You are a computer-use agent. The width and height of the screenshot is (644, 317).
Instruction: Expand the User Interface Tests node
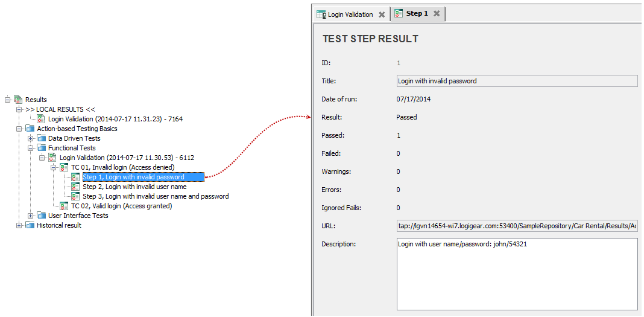coord(31,216)
